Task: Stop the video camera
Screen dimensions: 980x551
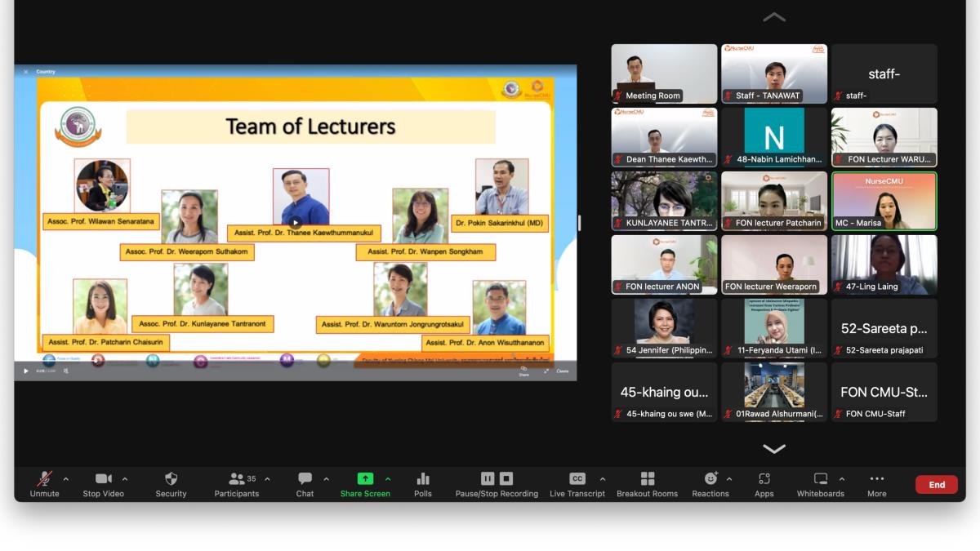Action: (104, 483)
